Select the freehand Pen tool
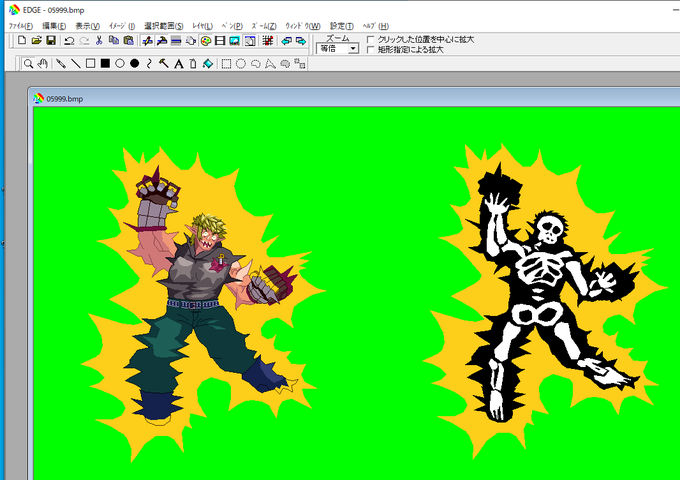Viewport: 680px width, 480px height. [61, 64]
